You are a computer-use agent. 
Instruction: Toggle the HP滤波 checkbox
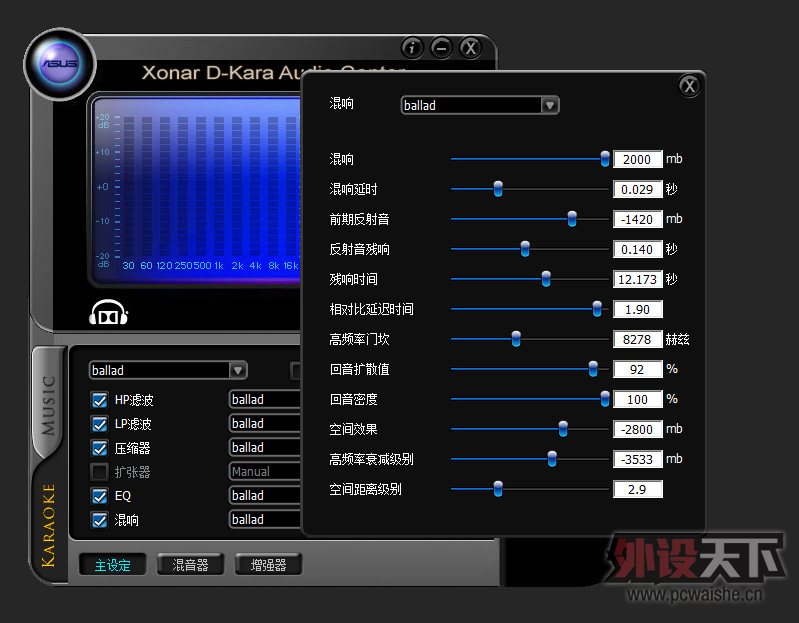(x=99, y=400)
